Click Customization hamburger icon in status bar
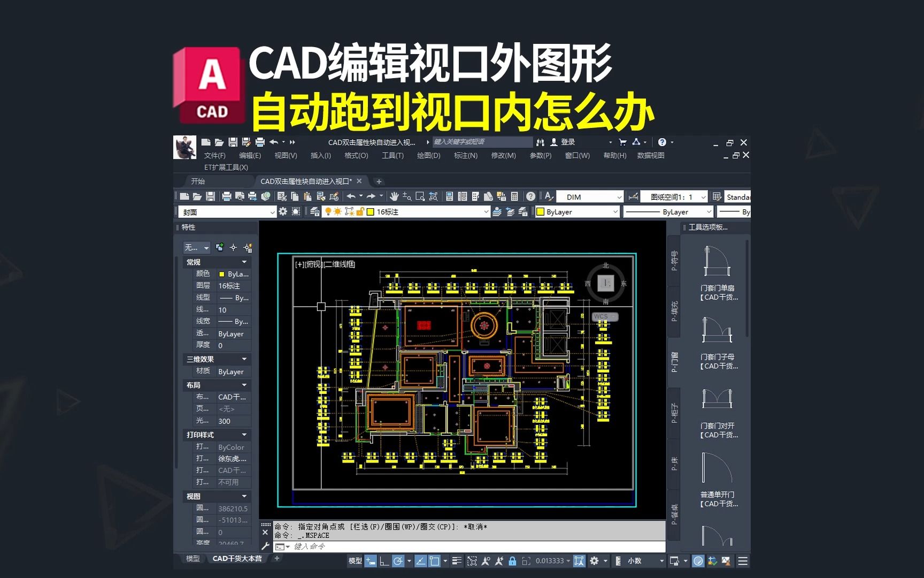The image size is (924, 578). [743, 561]
